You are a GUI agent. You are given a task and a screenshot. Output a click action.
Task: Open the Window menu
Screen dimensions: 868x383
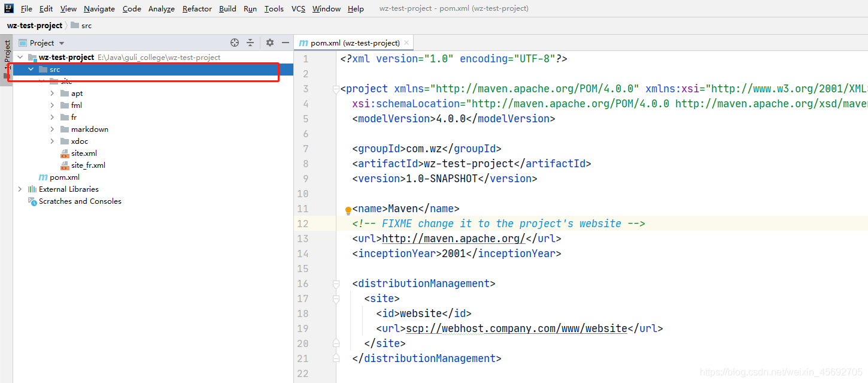(x=326, y=8)
